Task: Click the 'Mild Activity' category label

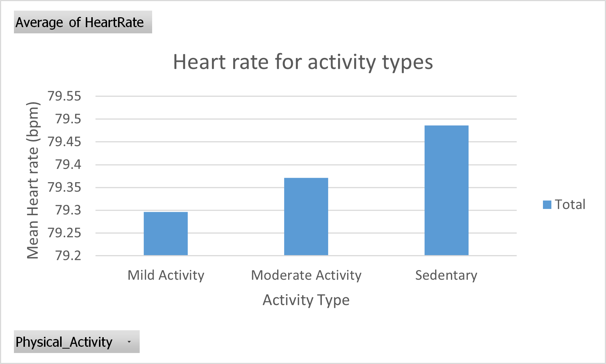Action: (x=166, y=275)
